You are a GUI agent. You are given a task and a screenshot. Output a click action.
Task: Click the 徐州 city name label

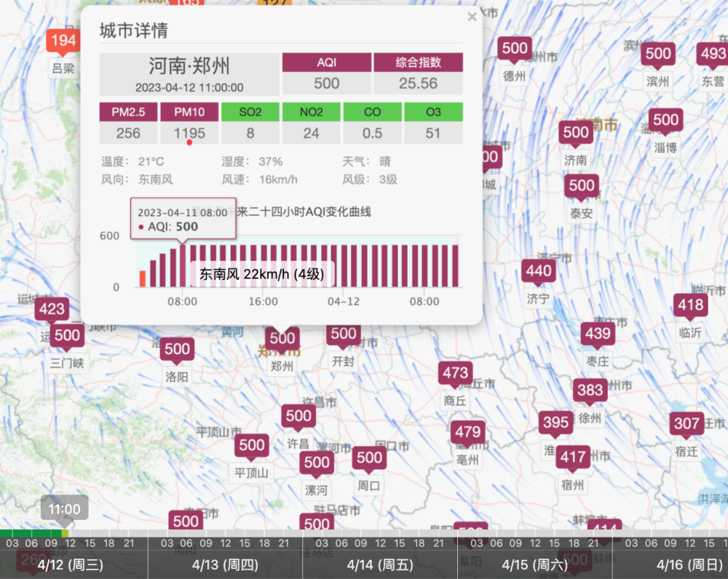pyautogui.click(x=590, y=418)
